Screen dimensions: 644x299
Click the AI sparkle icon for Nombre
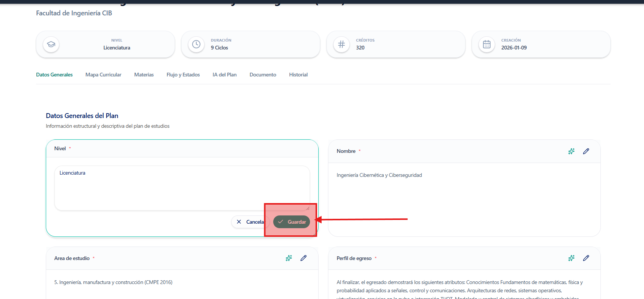pyautogui.click(x=571, y=151)
